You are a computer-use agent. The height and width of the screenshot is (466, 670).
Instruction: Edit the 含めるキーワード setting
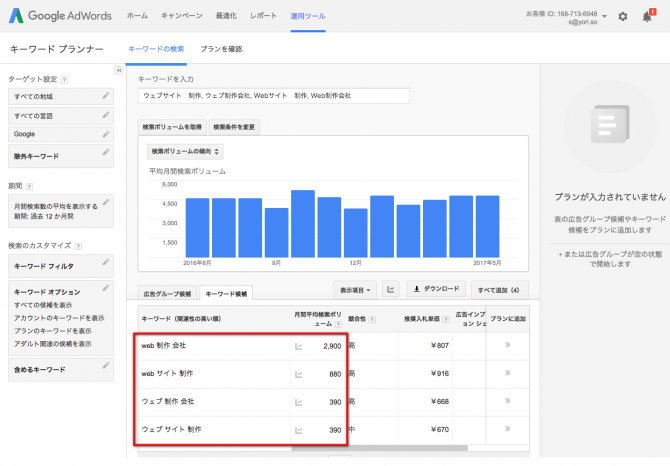[x=106, y=365]
